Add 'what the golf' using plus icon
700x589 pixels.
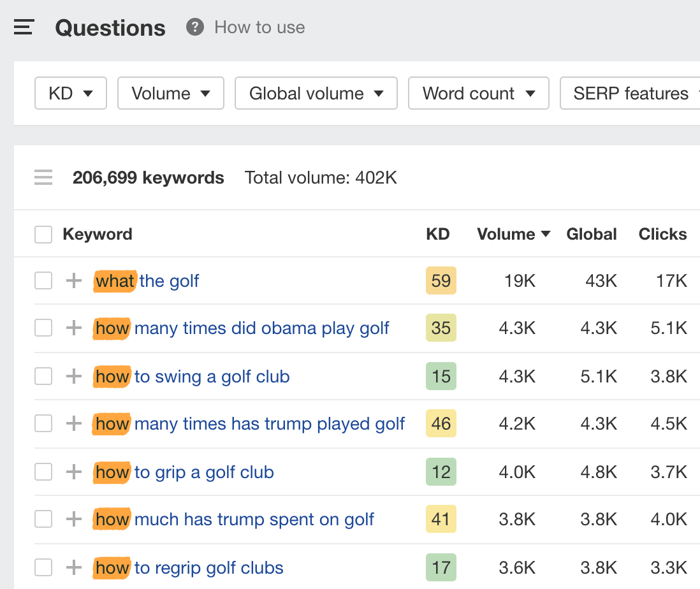pos(74,280)
